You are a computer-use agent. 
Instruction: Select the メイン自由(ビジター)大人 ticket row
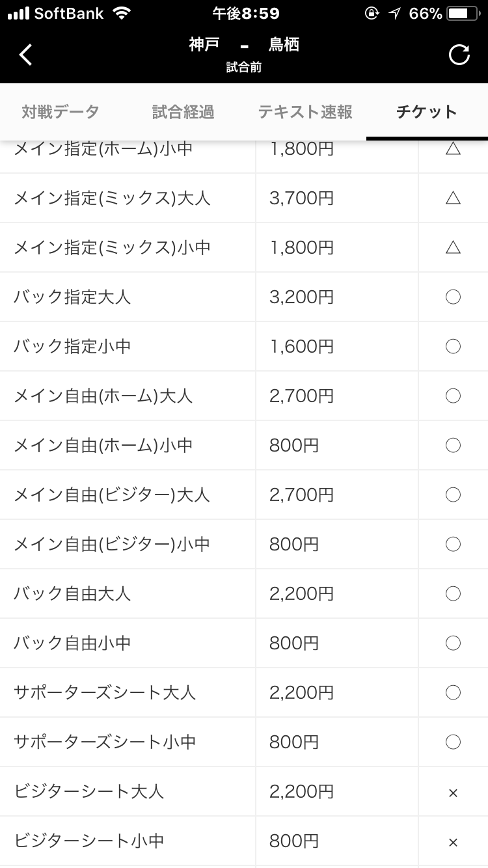click(x=112, y=495)
